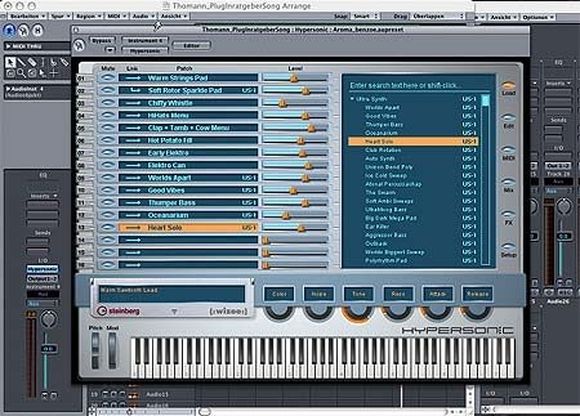The height and width of the screenshot is (416, 580).
Task: Expand the MIDI Thru parameter box
Action: click(7, 47)
